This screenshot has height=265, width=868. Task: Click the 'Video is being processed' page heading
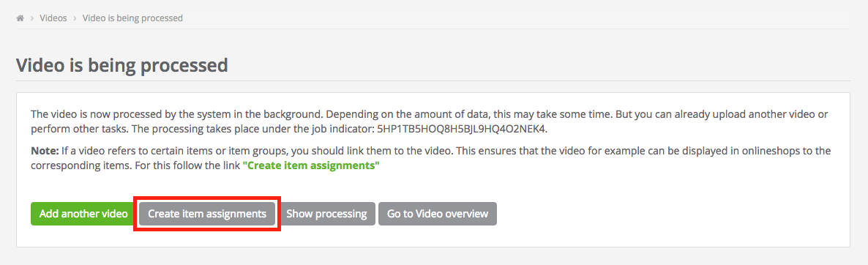[122, 65]
